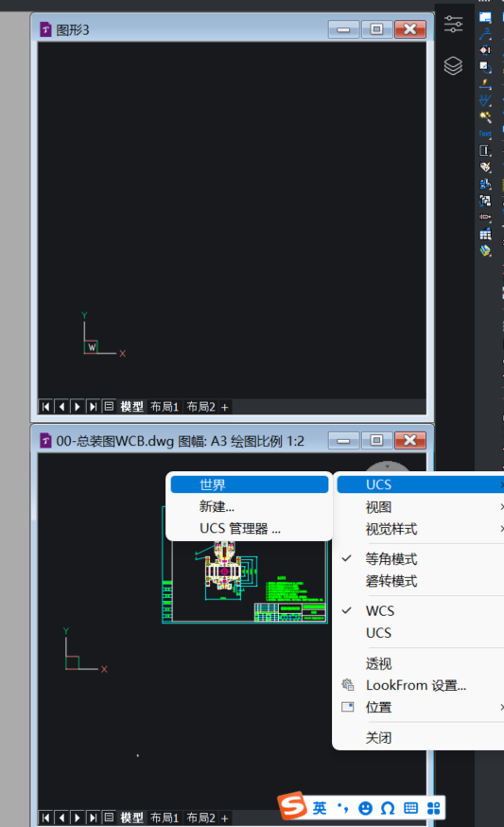Viewport: 504px width, 827px height.
Task: Click the magic wand tool icon
Action: (485, 116)
